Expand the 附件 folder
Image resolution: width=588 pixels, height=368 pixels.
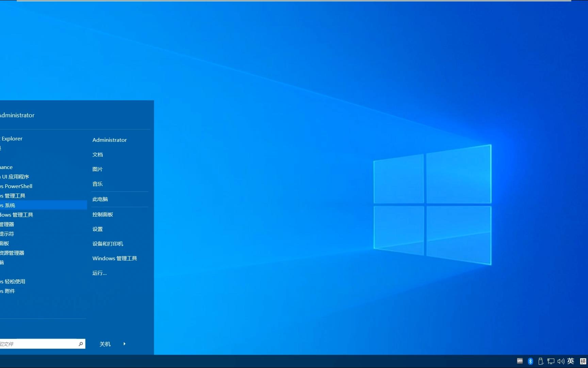coord(8,291)
